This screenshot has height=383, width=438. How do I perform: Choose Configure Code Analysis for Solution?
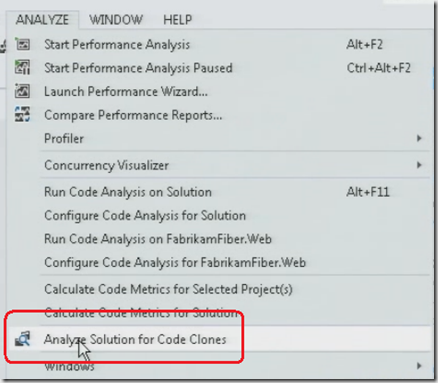pyautogui.click(x=145, y=215)
